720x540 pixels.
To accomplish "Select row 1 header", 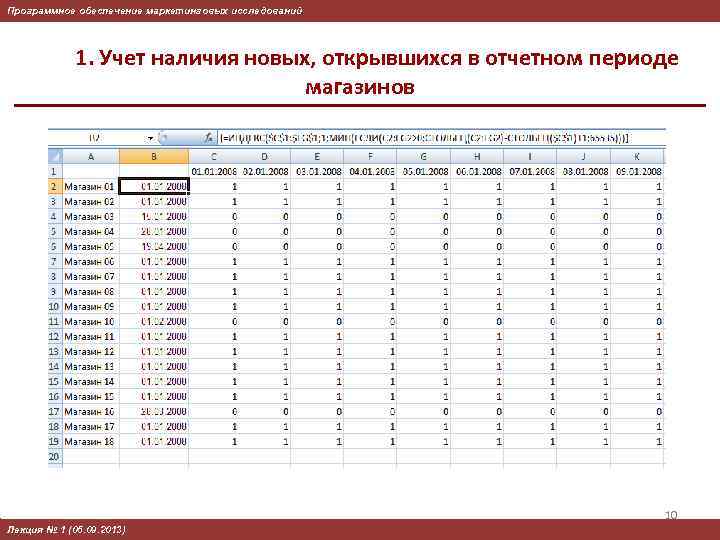I will pos(55,172).
